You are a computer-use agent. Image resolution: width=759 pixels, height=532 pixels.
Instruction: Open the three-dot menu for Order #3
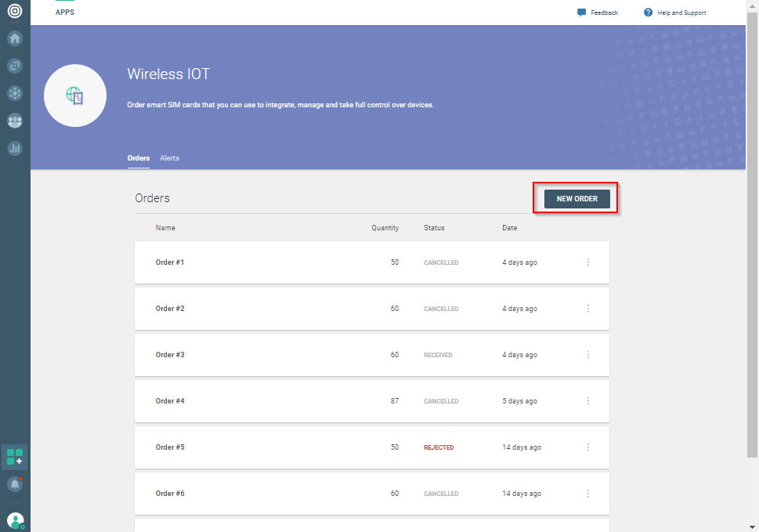tap(588, 355)
